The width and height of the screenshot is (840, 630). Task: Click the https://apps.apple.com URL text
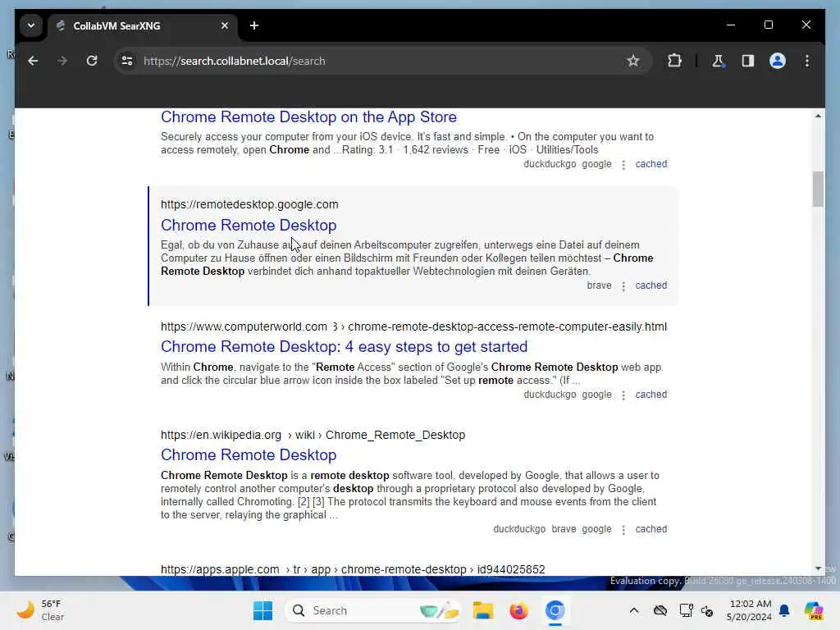(x=220, y=569)
